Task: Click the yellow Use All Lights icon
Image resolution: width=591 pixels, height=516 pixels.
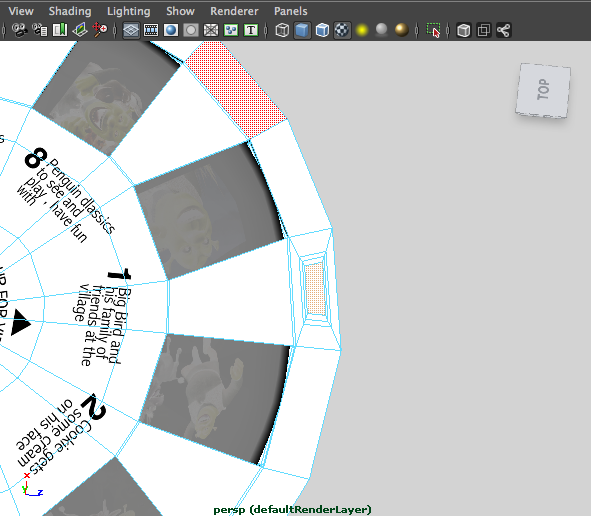Action: pyautogui.click(x=362, y=30)
